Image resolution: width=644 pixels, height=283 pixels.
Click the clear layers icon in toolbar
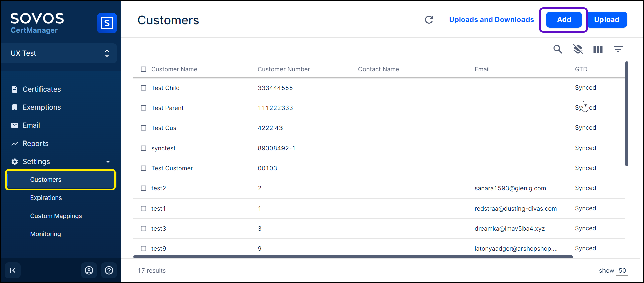pos(578,49)
